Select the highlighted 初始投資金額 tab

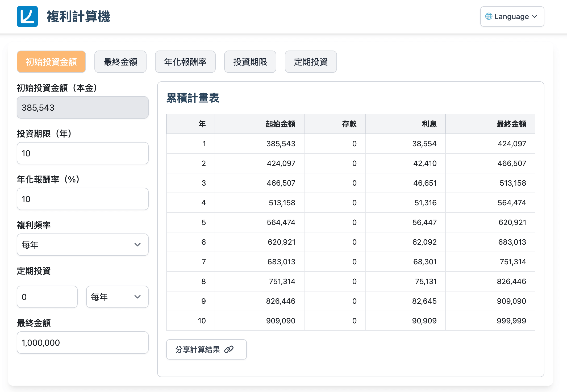pos(51,62)
